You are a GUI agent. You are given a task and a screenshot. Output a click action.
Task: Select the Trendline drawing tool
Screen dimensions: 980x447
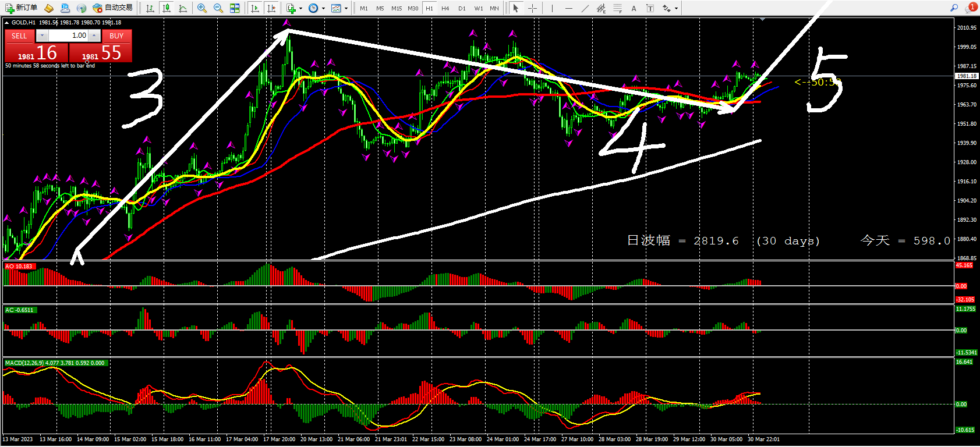tap(585, 8)
